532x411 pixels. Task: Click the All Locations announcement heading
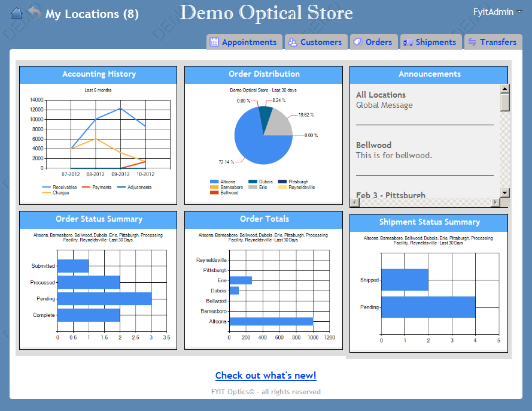click(x=381, y=95)
